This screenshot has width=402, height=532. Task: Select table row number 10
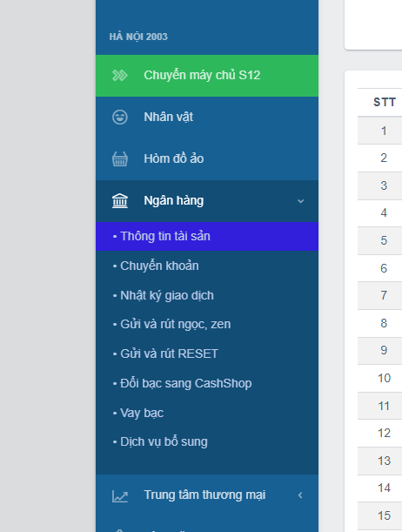pos(380,378)
